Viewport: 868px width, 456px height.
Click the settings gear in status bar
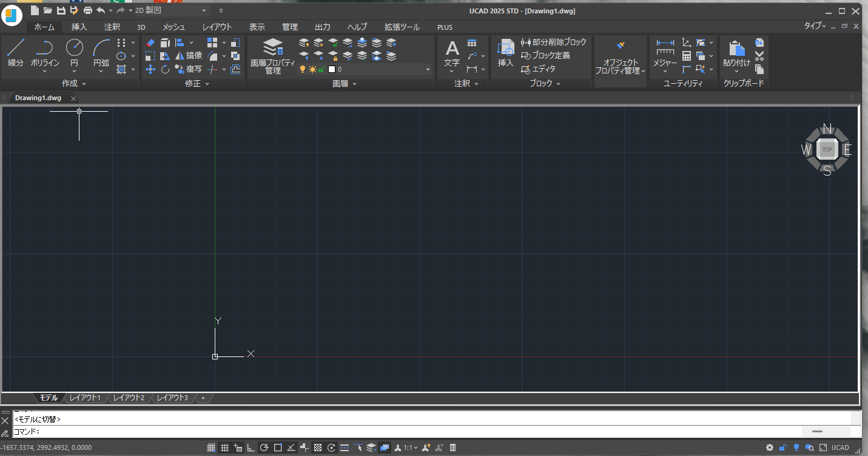[x=770, y=447]
